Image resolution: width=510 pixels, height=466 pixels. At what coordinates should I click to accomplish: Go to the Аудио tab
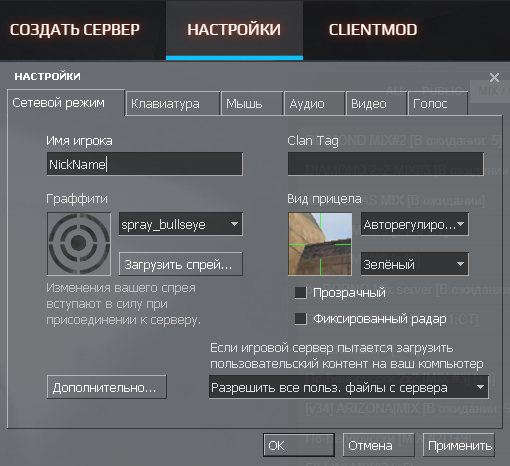tap(314, 104)
